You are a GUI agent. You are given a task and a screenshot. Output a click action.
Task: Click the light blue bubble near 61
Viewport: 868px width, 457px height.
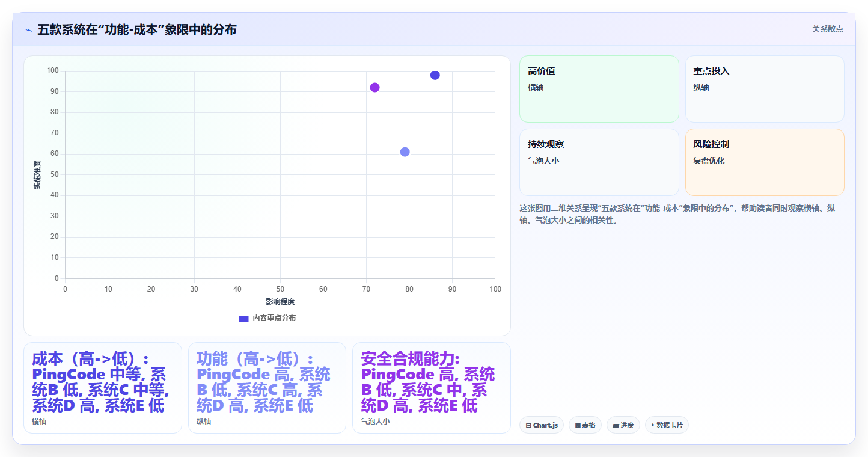tap(405, 152)
